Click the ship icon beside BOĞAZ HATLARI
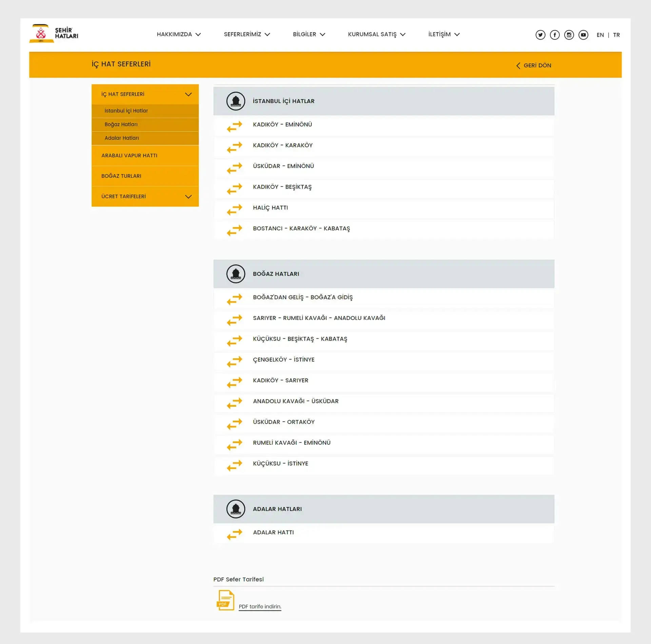The width and height of the screenshot is (651, 644). click(x=235, y=274)
